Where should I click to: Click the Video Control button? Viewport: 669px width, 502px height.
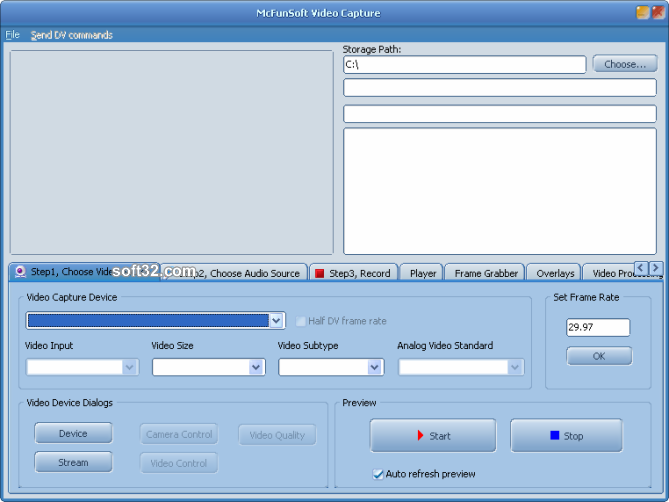click(178, 463)
